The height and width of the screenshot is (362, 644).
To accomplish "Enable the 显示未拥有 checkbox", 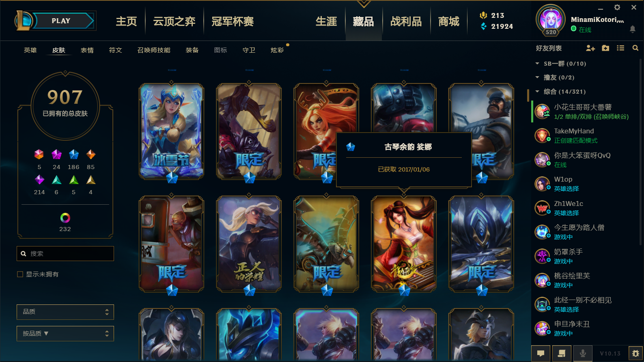I will pyautogui.click(x=20, y=274).
